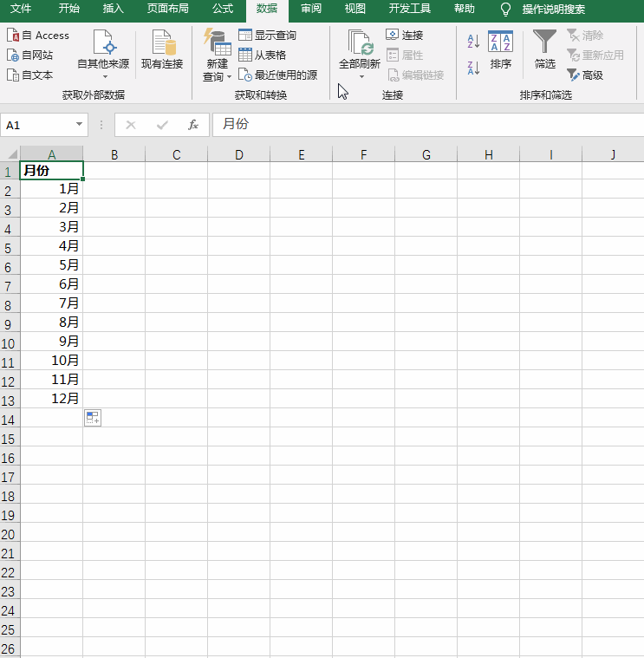Select row 1 header
644x658 pixels.
tap(10, 171)
